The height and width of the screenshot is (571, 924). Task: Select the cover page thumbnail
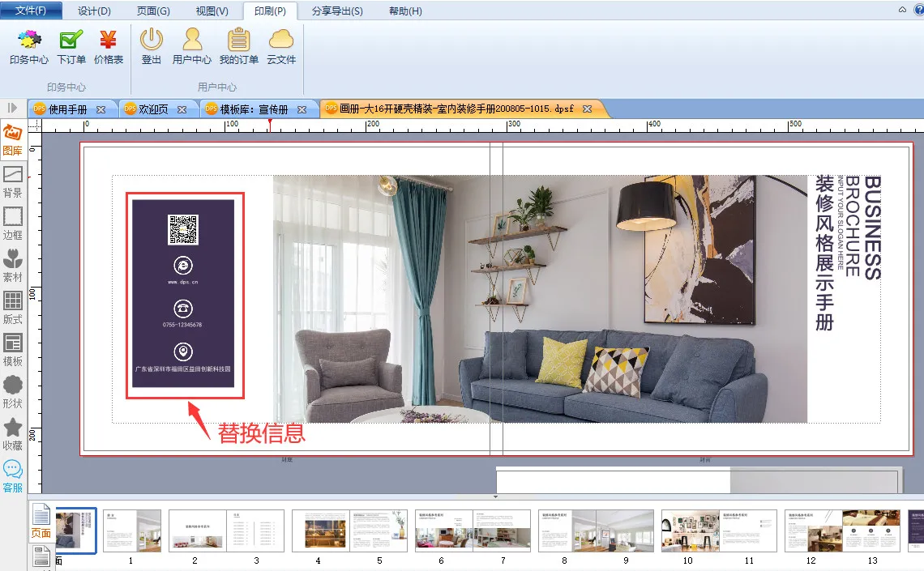[76, 531]
